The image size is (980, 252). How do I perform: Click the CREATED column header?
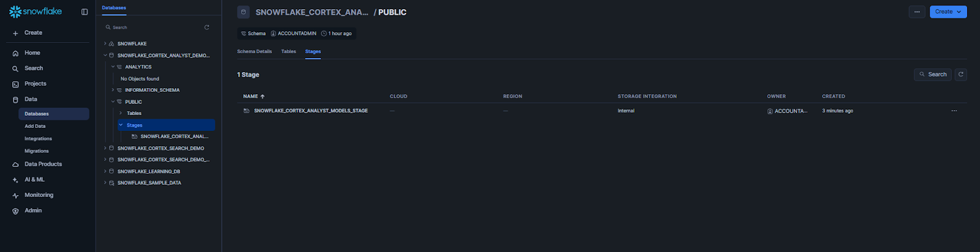pyautogui.click(x=833, y=97)
